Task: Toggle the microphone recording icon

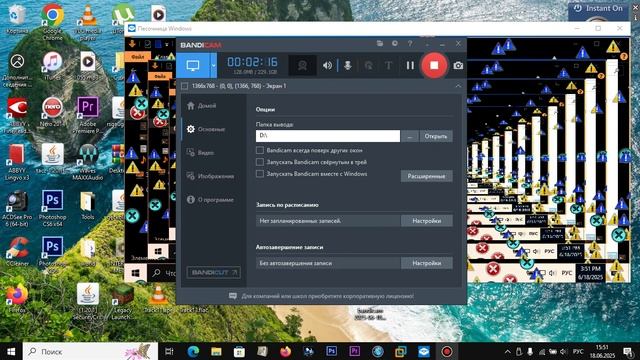Action: click(x=348, y=65)
